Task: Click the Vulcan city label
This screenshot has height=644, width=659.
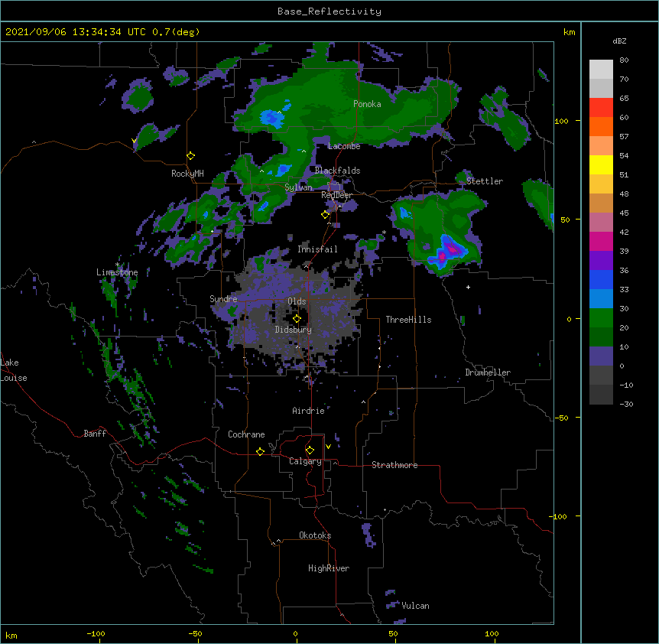Action: (416, 606)
